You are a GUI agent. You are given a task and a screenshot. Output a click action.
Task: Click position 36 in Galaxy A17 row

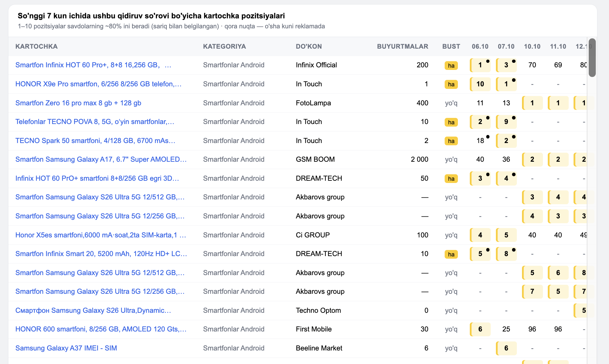(506, 159)
